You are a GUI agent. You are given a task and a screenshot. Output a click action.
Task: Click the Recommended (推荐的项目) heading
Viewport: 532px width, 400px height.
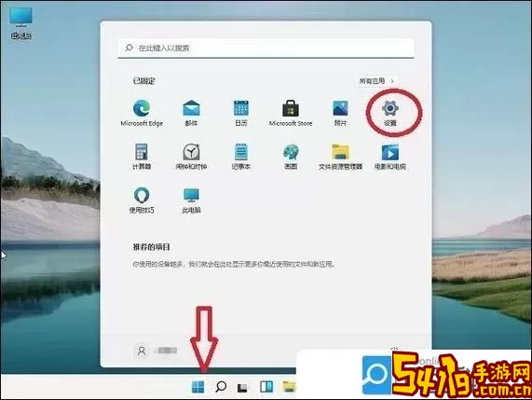point(151,247)
